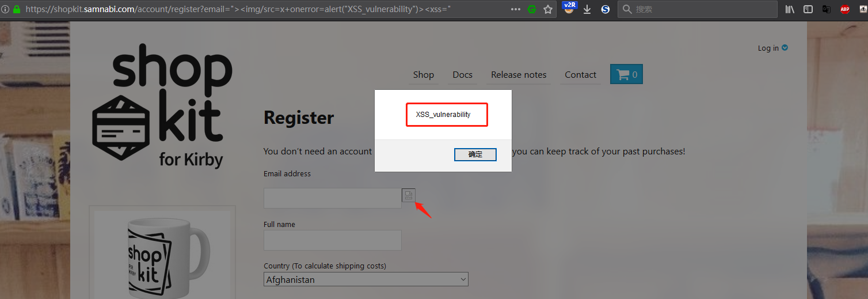This screenshot has width=868, height=299.
Task: Open the Docs menu item
Action: click(462, 74)
